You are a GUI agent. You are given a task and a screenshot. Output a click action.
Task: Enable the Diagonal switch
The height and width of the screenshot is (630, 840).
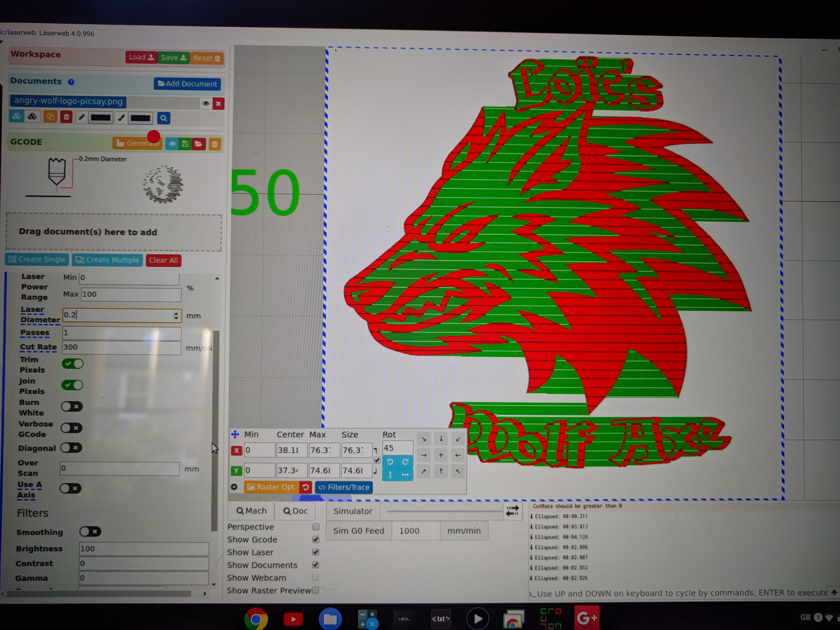pyautogui.click(x=71, y=448)
